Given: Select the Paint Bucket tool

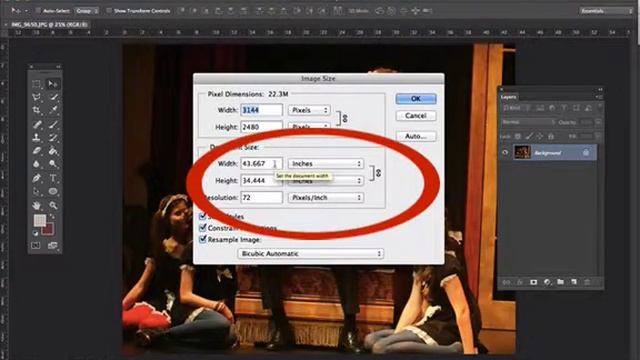Looking at the screenshot, I should pyautogui.click(x=53, y=151).
